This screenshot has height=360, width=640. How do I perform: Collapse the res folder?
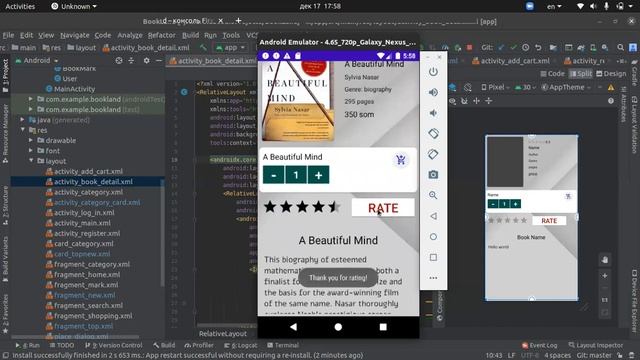23,130
